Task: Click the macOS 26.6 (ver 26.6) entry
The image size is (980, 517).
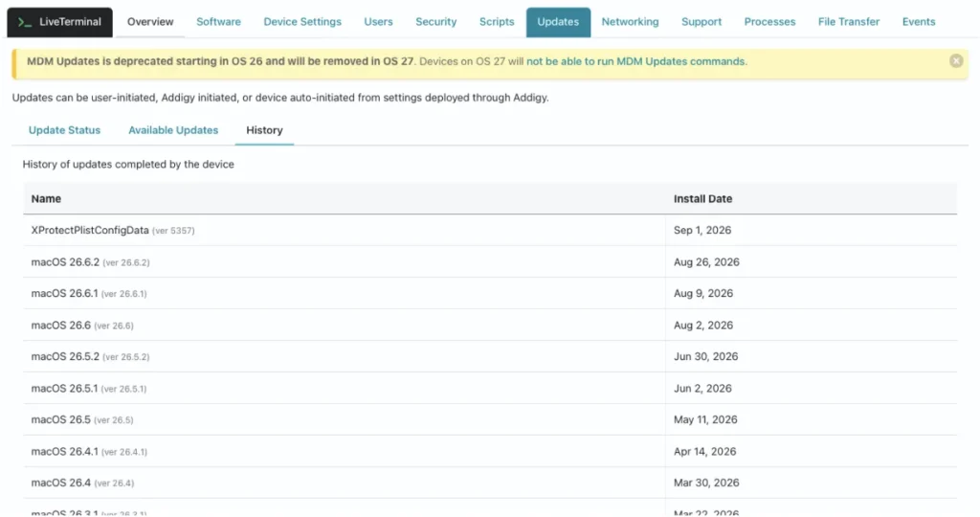Action: [82, 326]
